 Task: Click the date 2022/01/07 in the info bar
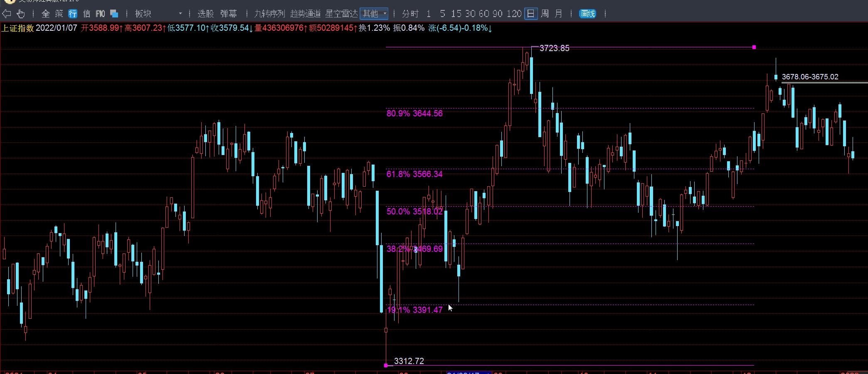[57, 28]
